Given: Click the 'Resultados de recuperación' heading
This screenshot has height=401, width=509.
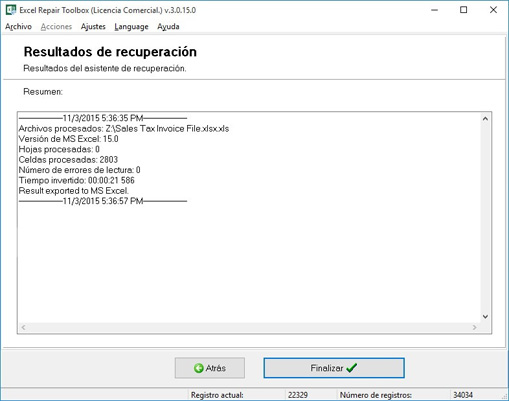Looking at the screenshot, I should [x=110, y=52].
